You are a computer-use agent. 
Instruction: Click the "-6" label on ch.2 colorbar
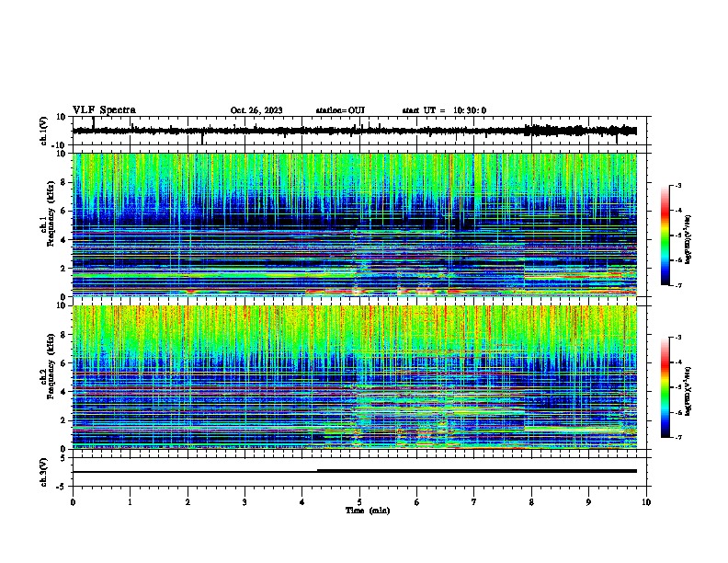(678, 412)
